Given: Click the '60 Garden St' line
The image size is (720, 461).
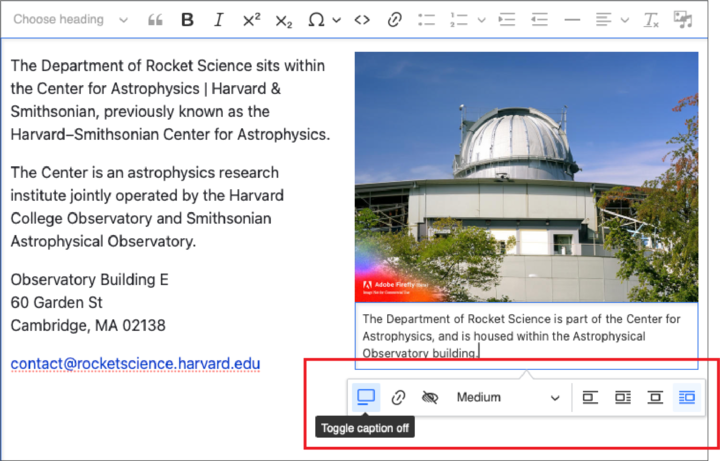Looking at the screenshot, I should 56,302.
